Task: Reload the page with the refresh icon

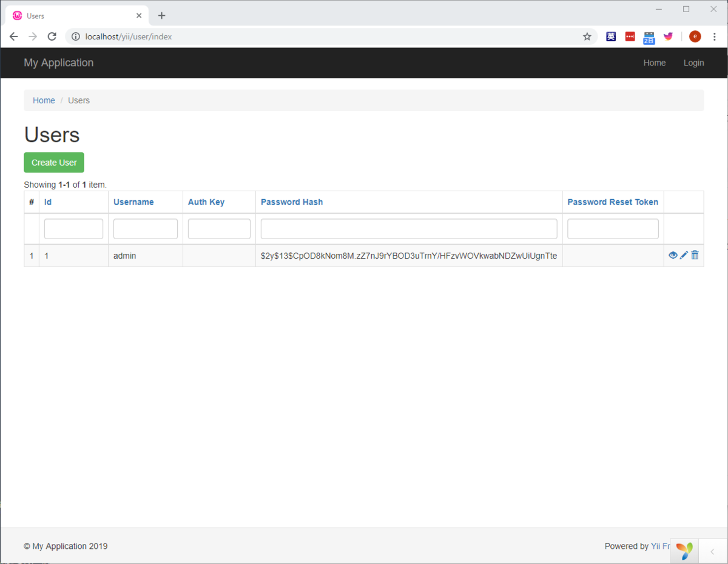Action: click(x=52, y=36)
